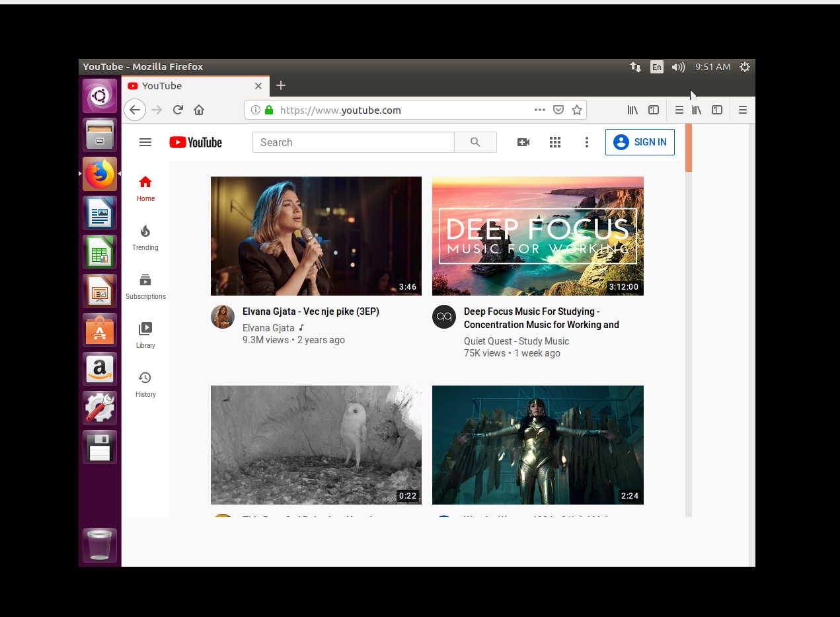Viewport: 840px width, 617px height.
Task: Click the YouTube logo
Action: click(x=196, y=142)
